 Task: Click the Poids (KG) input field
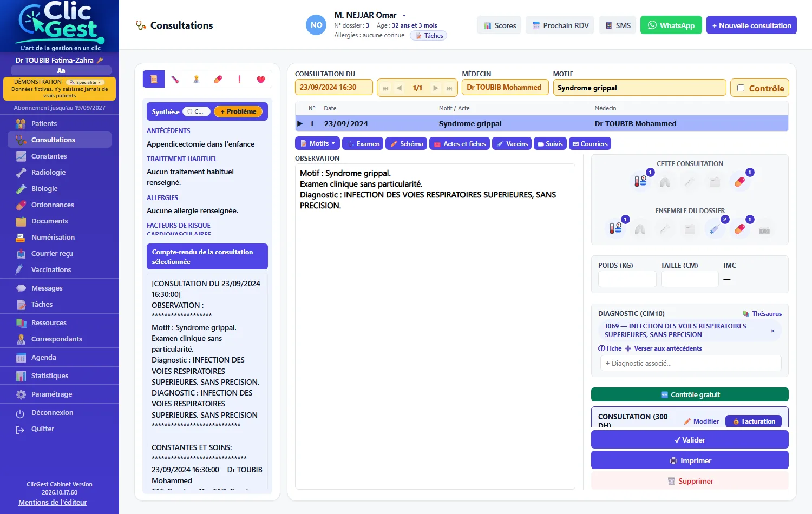click(627, 279)
